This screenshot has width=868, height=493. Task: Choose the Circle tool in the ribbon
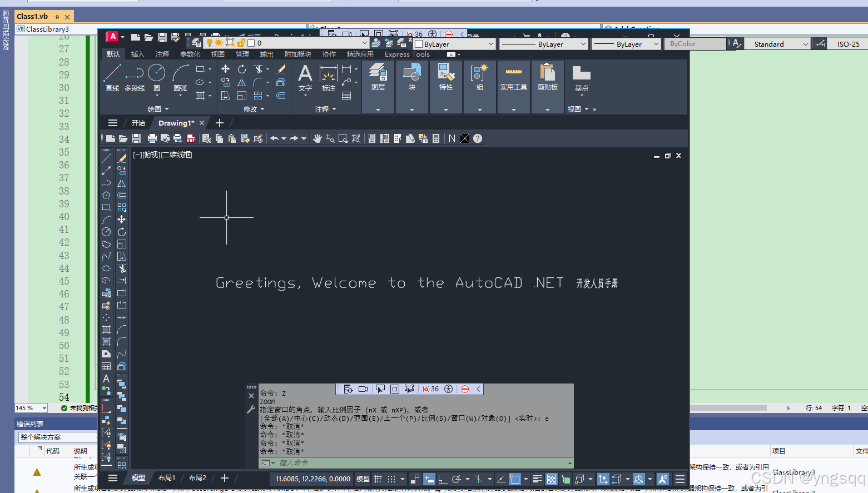157,77
